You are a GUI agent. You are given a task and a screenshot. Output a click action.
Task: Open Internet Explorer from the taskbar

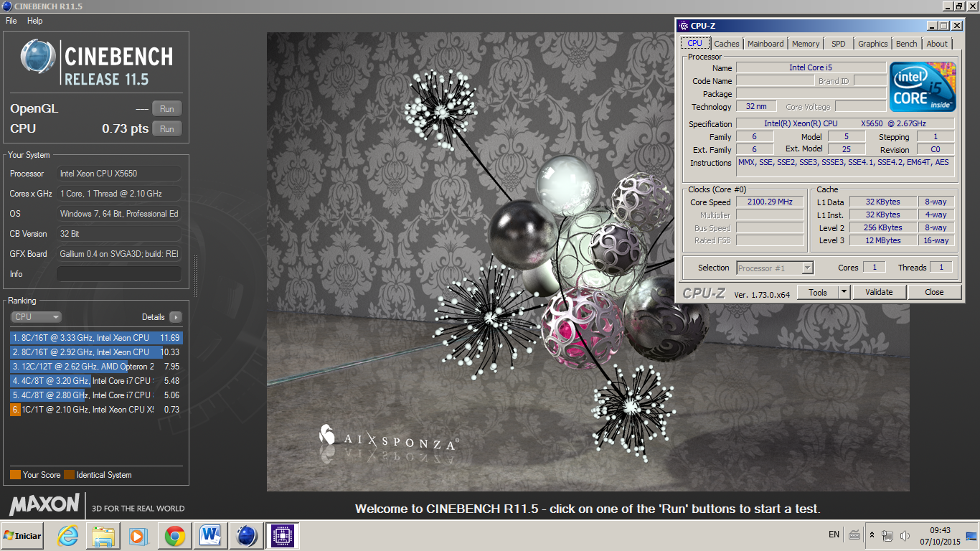[67, 536]
